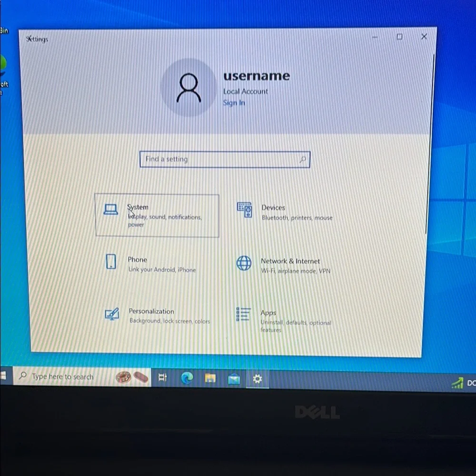Click the Settings window vertical scrollbar

429,144
